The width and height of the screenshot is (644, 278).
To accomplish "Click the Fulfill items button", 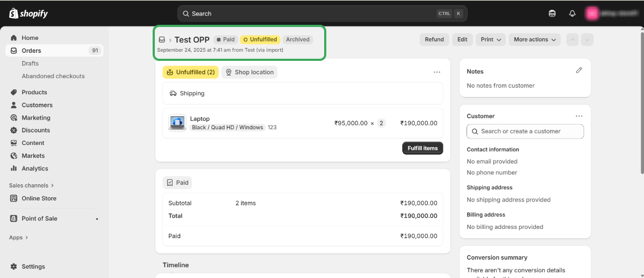I will click(x=422, y=148).
